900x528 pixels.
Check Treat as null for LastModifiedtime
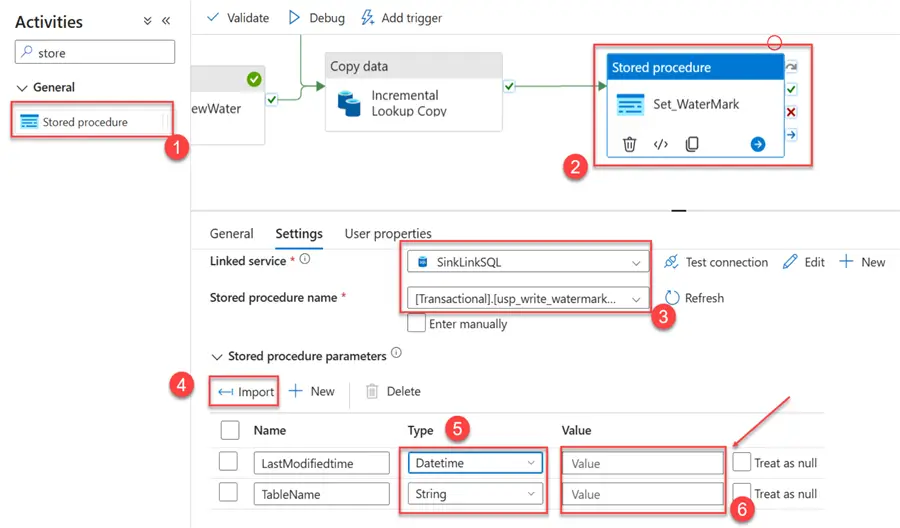click(742, 462)
